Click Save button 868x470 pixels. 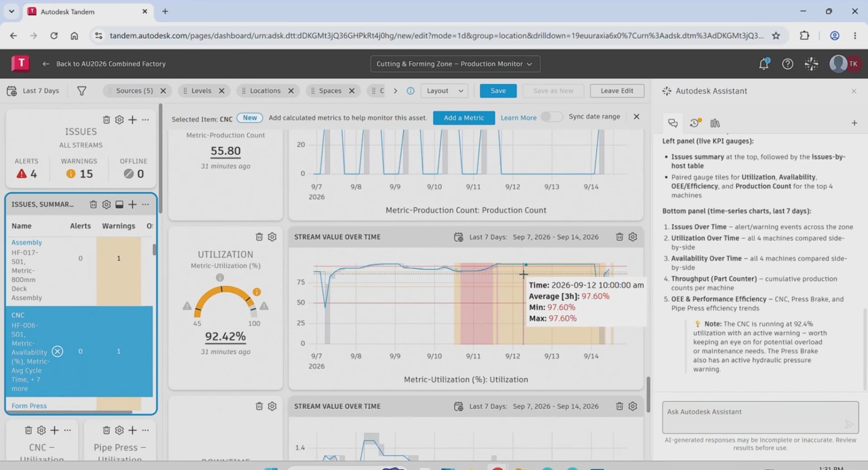tap(498, 91)
